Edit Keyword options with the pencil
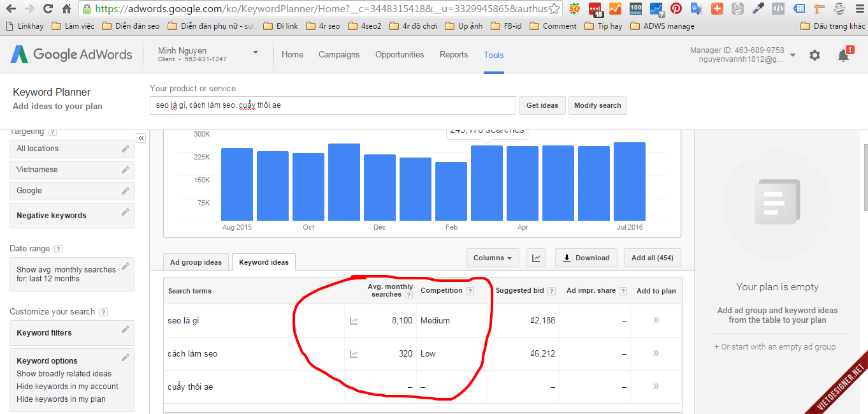This screenshot has width=868, height=414. point(126,357)
